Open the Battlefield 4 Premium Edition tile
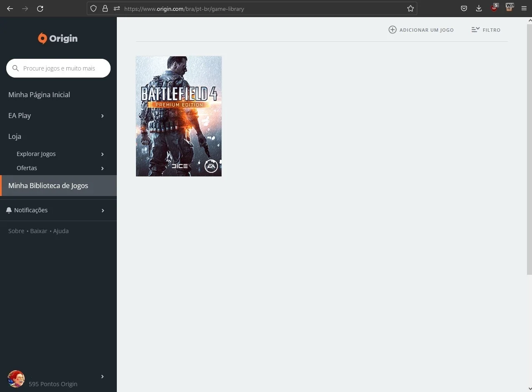Screen dimensions: 532x392 point(179,116)
